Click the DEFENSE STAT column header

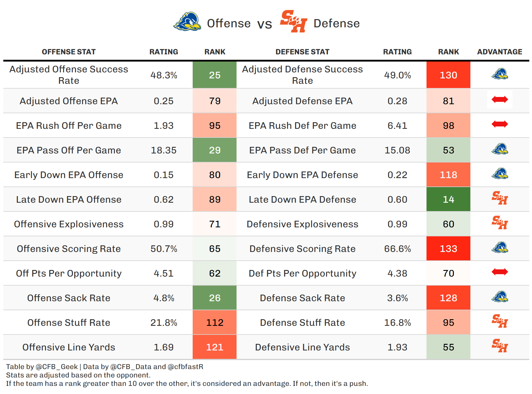pyautogui.click(x=302, y=52)
